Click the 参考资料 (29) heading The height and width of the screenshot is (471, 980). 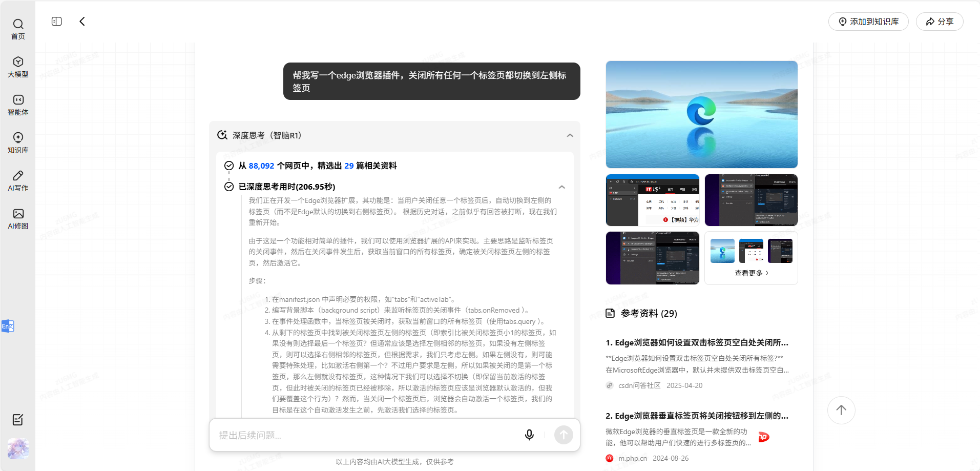click(649, 313)
